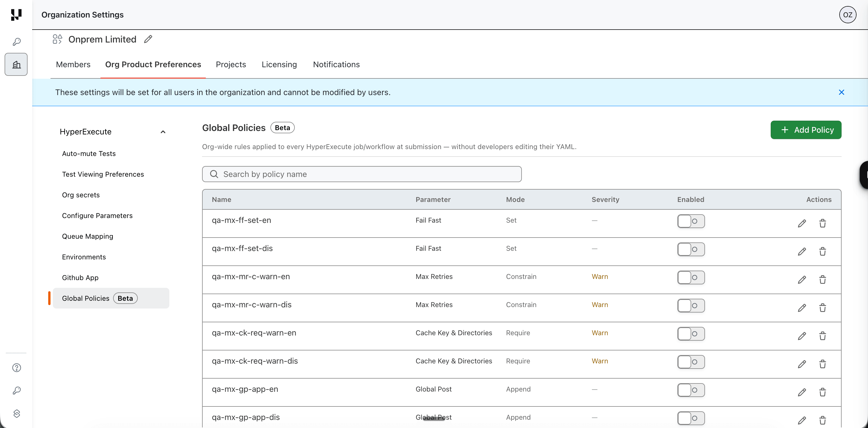Edit the qa-mx-gp-app-en policy
Image resolution: width=868 pixels, height=428 pixels.
[802, 392]
